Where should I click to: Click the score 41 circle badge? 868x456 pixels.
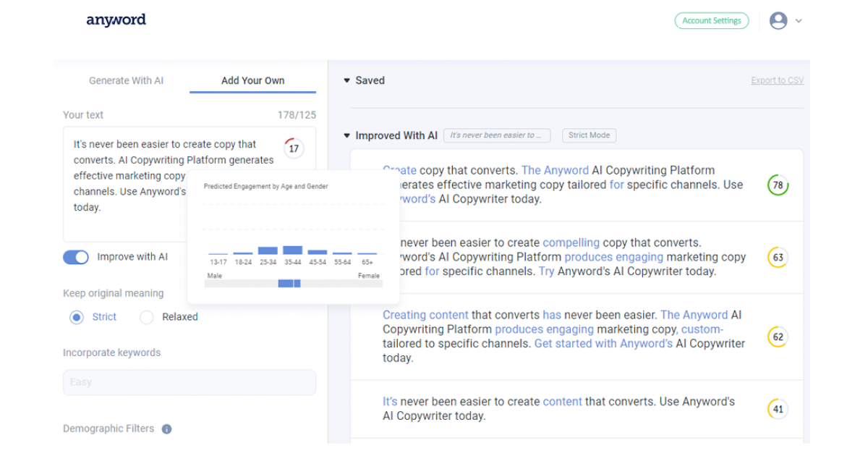pyautogui.click(x=778, y=410)
